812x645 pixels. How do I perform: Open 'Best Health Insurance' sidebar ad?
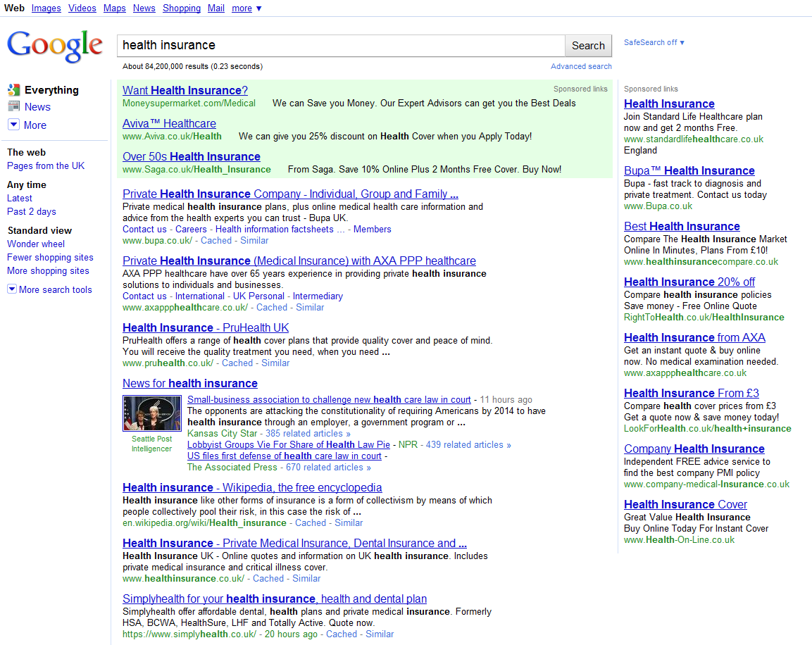tap(682, 226)
